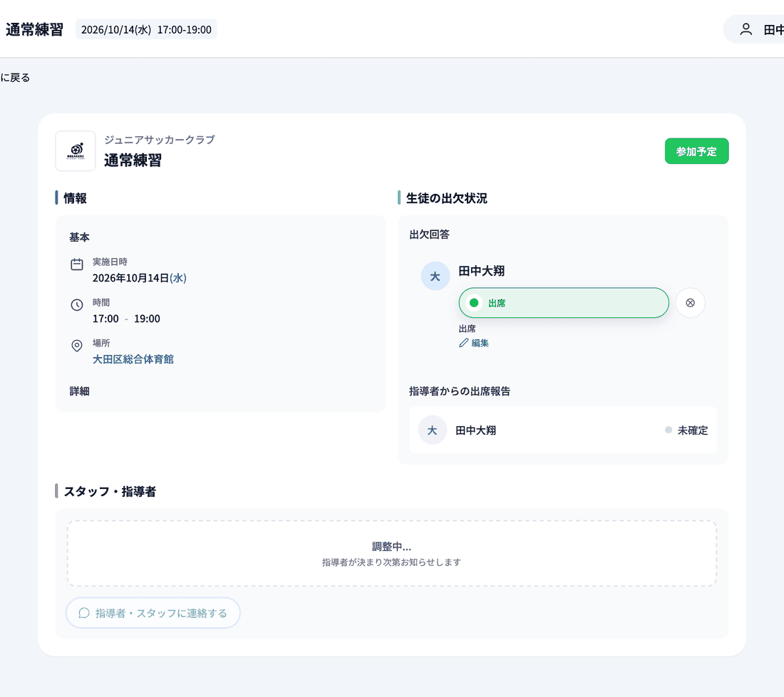Select the 出席 attendance option

(x=564, y=303)
